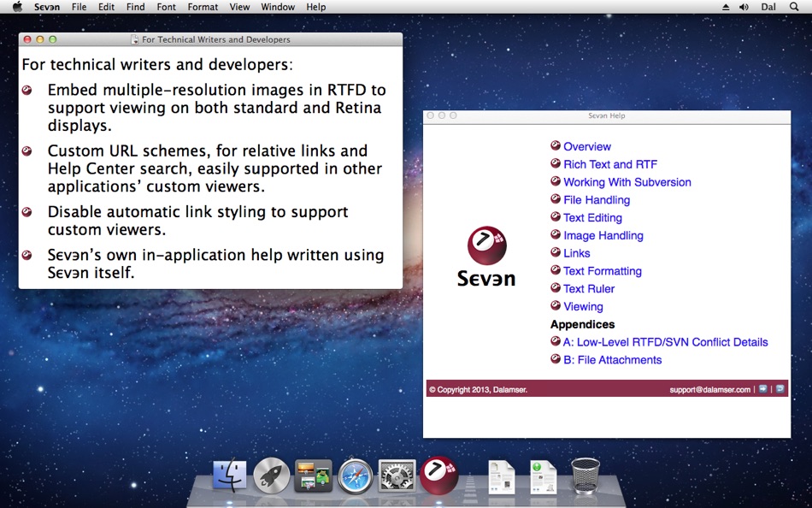Image resolution: width=812 pixels, height=508 pixels.
Task: Open the Dal user menu
Action: [768, 7]
